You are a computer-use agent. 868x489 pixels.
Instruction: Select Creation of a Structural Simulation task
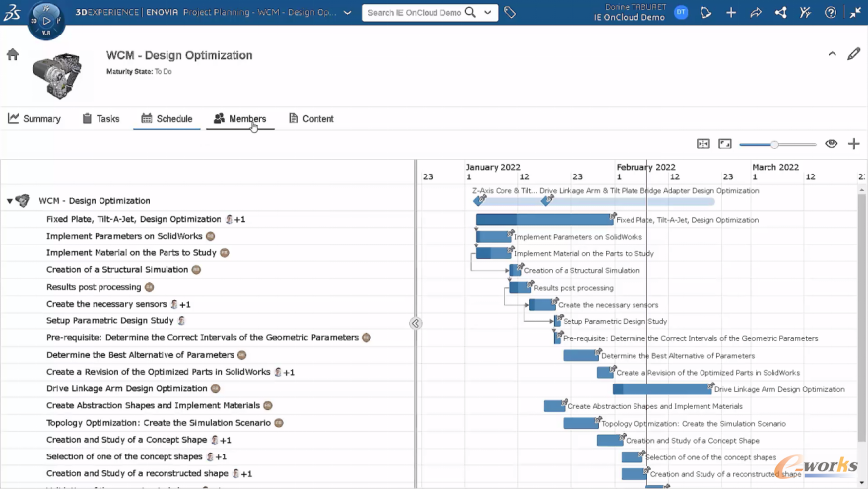click(x=117, y=270)
